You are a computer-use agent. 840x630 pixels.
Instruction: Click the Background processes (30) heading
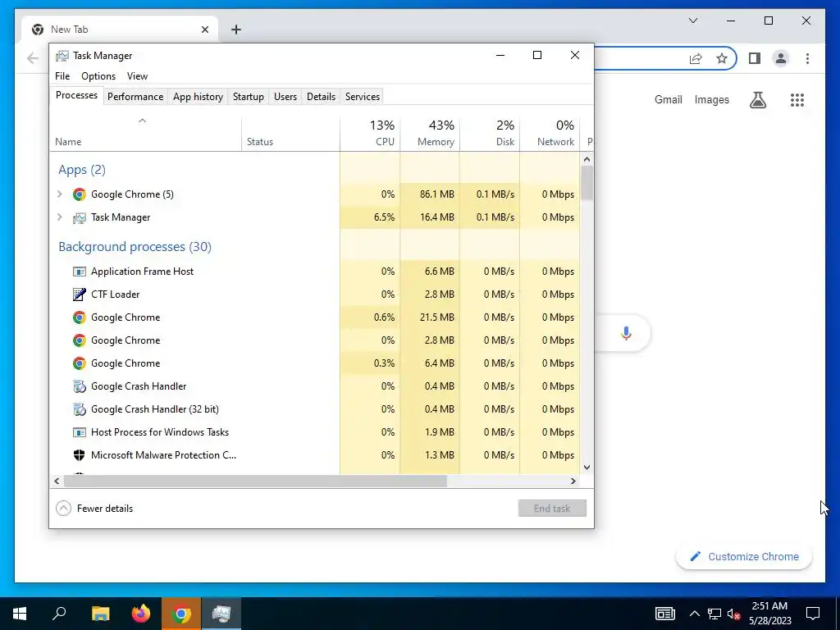[x=135, y=247]
